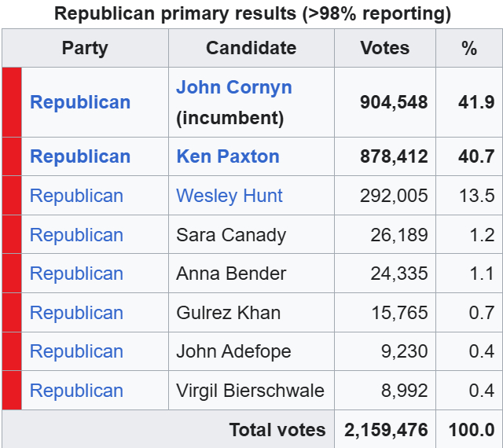The height and width of the screenshot is (448, 503).
Task: Open the Wesley Hunt candidate link
Action: click(x=229, y=196)
